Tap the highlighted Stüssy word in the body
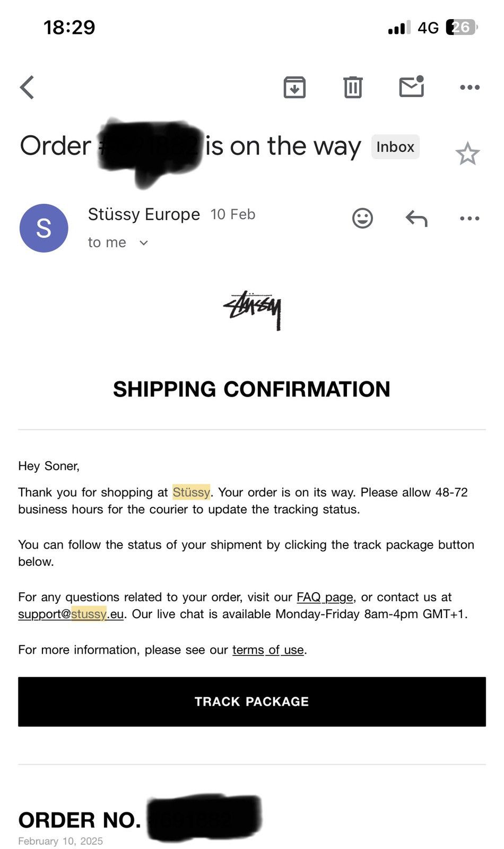Viewport: 504px width, 849px height. [192, 492]
